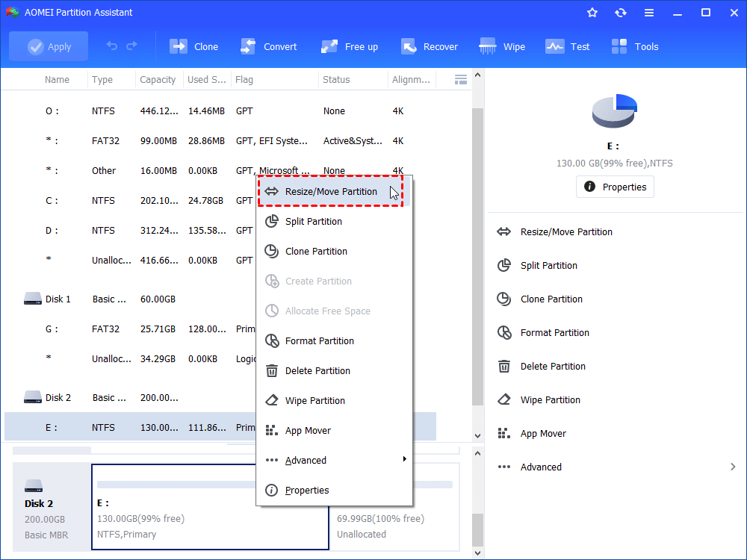Select the 416.66 unallocated row
The image size is (747, 560).
pyautogui.click(x=130, y=260)
